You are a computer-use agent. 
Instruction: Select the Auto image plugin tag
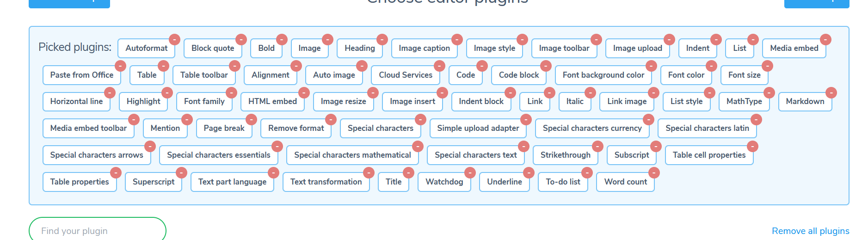tap(334, 75)
